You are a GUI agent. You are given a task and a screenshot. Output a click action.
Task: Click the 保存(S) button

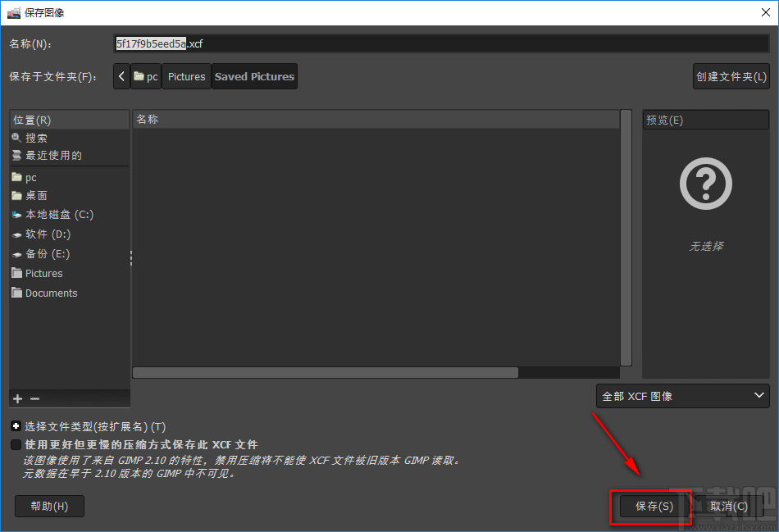[x=654, y=506]
